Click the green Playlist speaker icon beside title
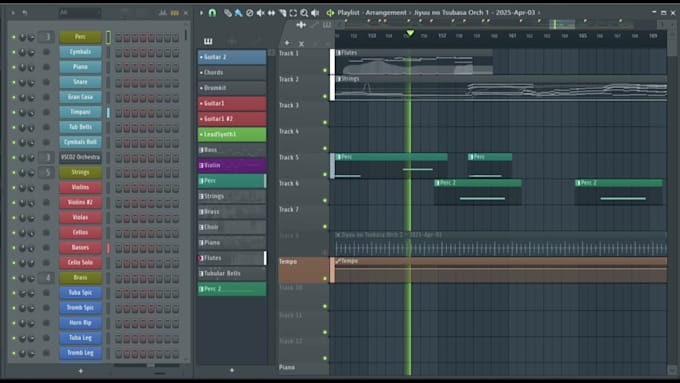680x383 pixels. click(330, 13)
